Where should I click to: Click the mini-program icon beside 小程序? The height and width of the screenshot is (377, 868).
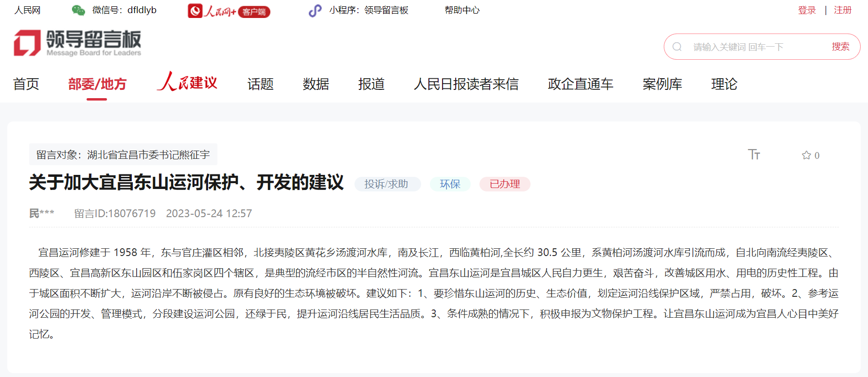pyautogui.click(x=315, y=10)
